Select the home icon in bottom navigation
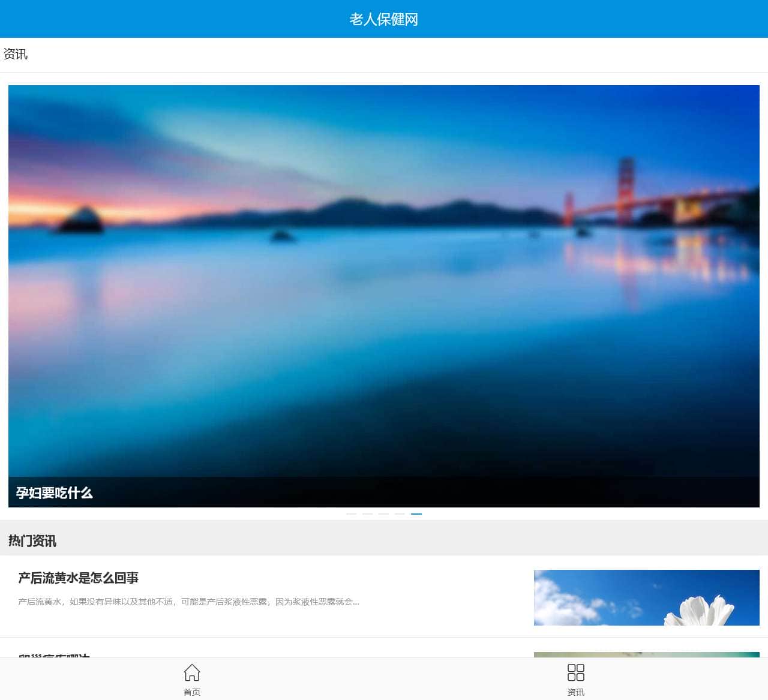This screenshot has width=768, height=700. point(191,674)
